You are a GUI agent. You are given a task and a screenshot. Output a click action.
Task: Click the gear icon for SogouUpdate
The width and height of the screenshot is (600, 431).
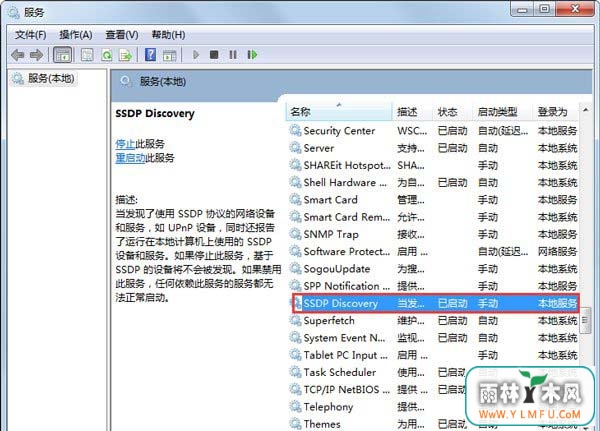pos(295,269)
